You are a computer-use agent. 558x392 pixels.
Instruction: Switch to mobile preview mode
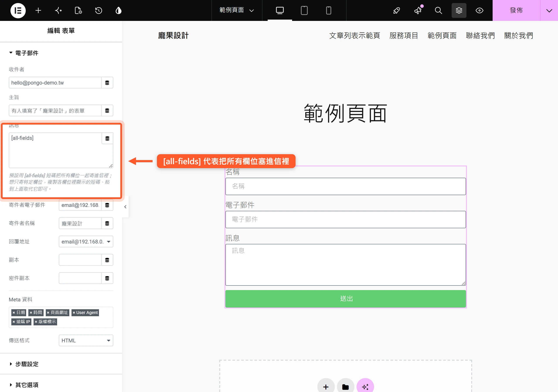tap(328, 10)
